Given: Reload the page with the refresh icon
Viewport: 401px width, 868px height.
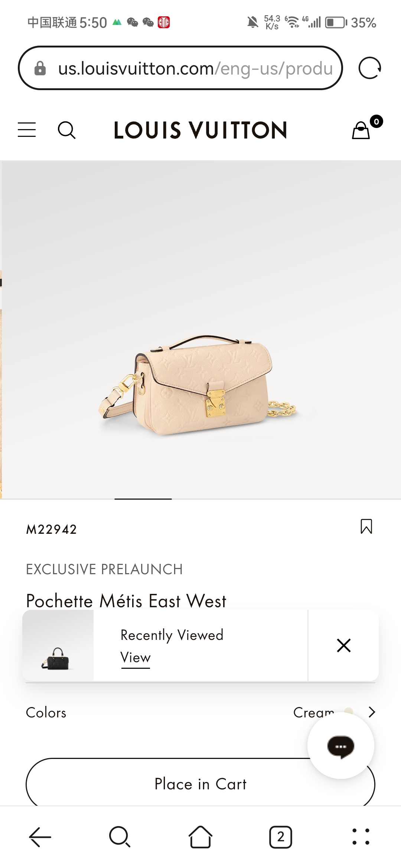Looking at the screenshot, I should 370,68.
